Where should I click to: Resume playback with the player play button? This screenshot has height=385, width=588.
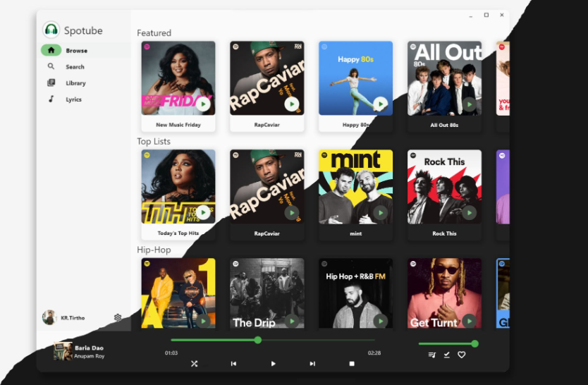(x=273, y=364)
